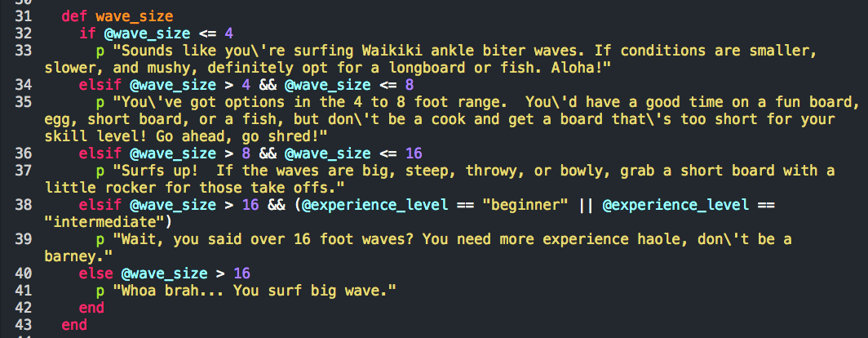The image size is (868, 338).
Task: Click line number 31 in the gutter
Action: (22, 16)
